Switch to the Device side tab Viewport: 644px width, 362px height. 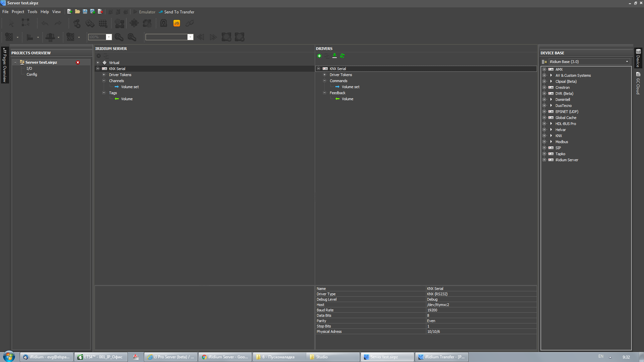[x=638, y=58]
